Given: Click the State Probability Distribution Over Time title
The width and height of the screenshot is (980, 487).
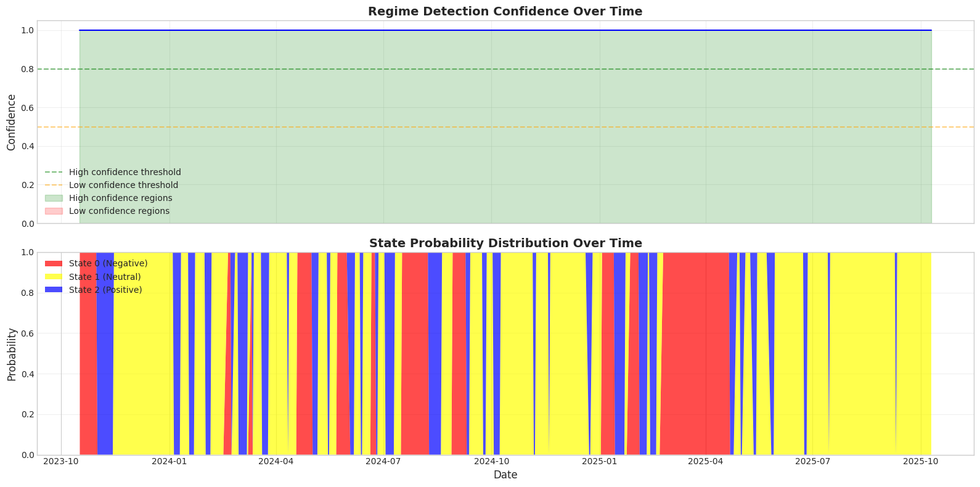Looking at the screenshot, I should point(505,243).
